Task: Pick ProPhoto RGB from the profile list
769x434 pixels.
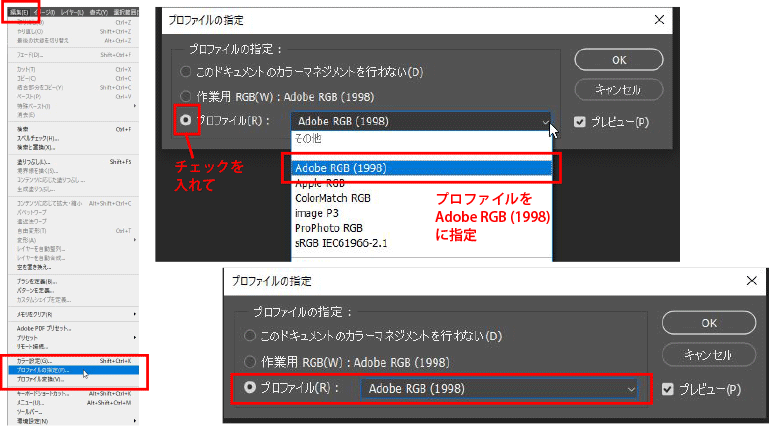Action: pyautogui.click(x=421, y=228)
